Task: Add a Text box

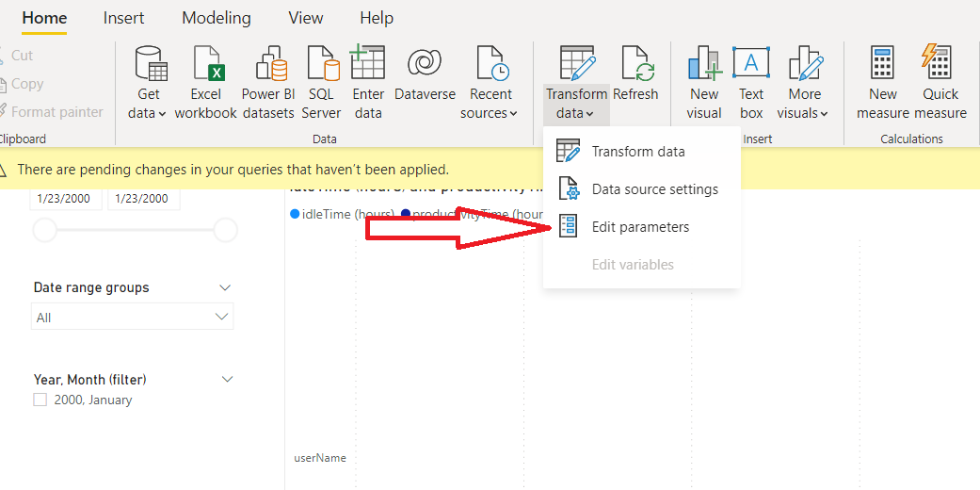Action: tap(751, 65)
